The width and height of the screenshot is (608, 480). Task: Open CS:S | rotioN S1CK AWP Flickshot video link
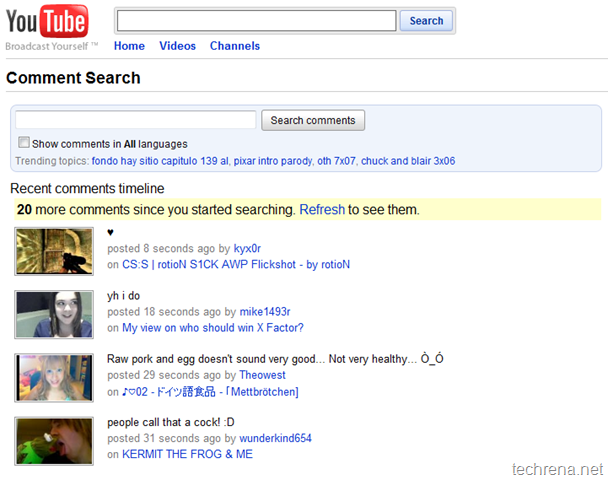[236, 264]
